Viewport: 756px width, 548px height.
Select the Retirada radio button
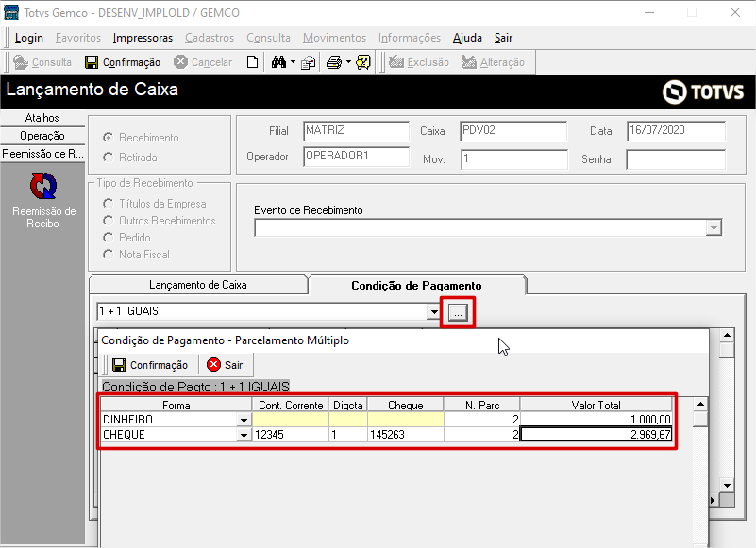(108, 158)
